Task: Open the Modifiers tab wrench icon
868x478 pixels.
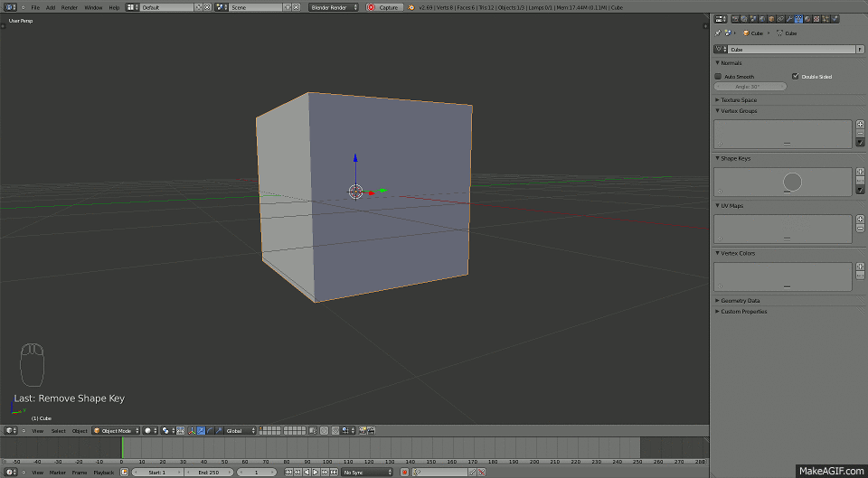Action: tap(789, 19)
